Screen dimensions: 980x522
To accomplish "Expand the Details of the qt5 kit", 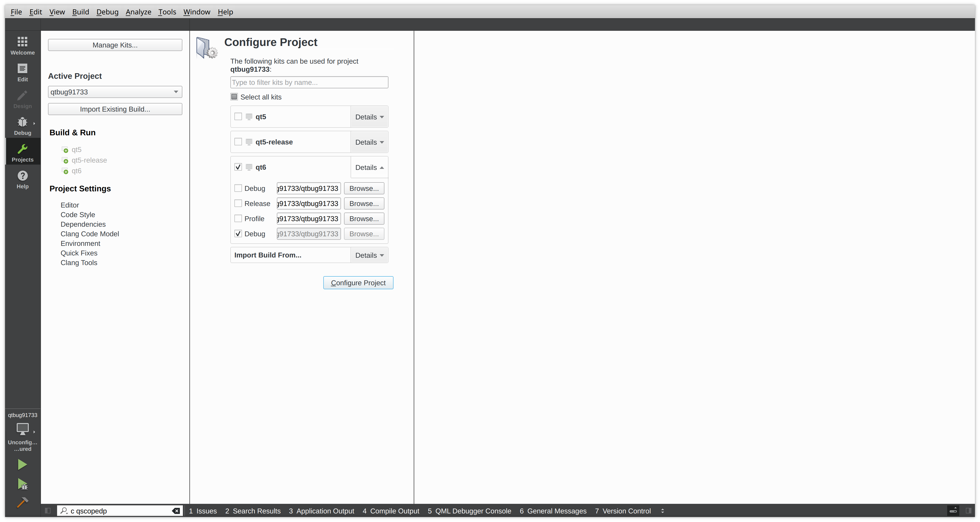I will point(369,117).
